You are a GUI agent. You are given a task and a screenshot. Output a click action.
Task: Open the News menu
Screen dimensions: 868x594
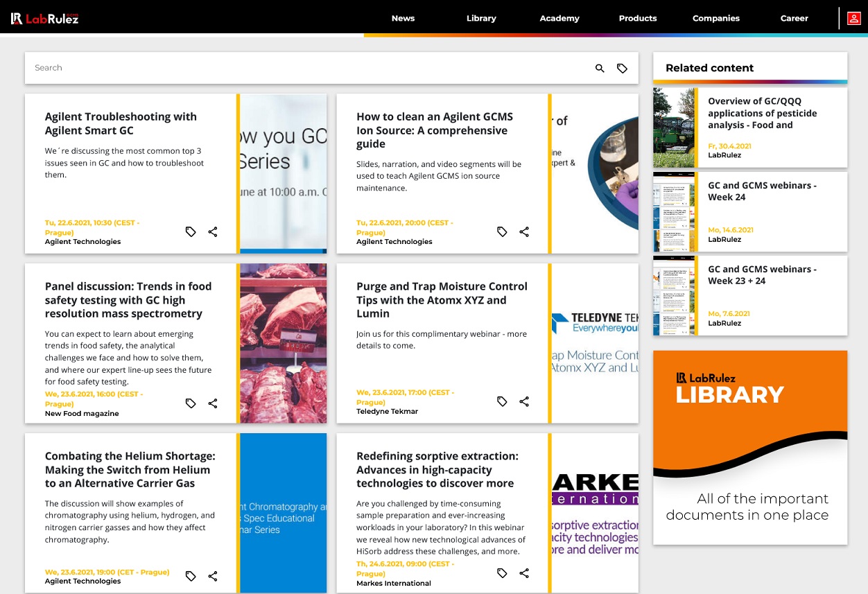[403, 19]
